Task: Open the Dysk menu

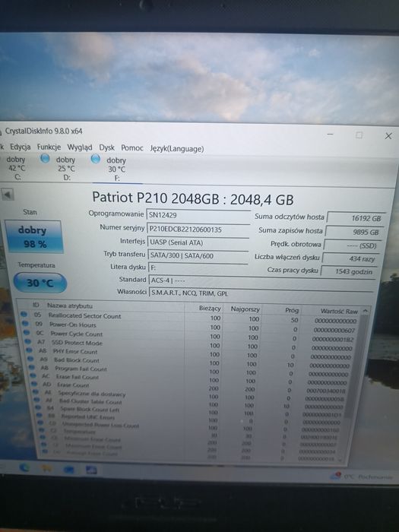Action: coord(106,148)
